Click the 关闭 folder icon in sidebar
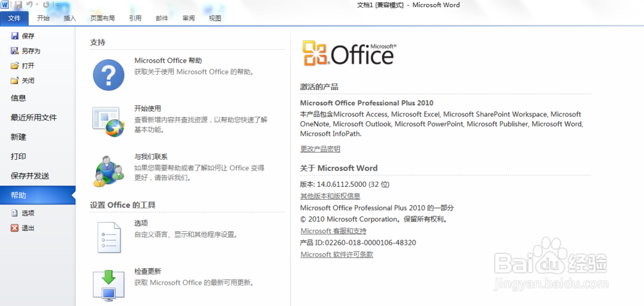Screen dimensions: 644x306 pyautogui.click(x=15, y=81)
